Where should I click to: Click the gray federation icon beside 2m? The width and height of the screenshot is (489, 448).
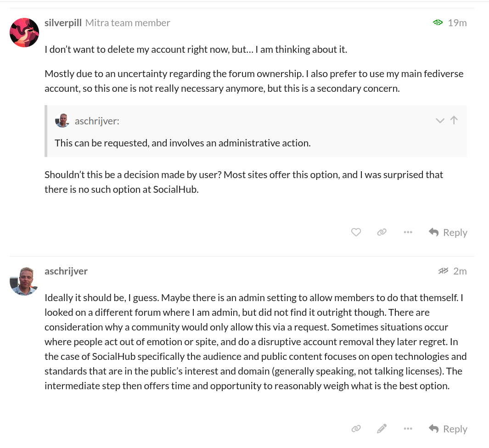pos(443,271)
